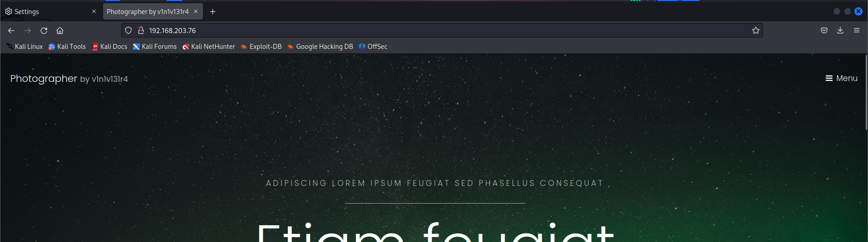The width and height of the screenshot is (868, 242).
Task: Open the Google Hacking DB bookmark
Action: pyautogui.click(x=320, y=47)
